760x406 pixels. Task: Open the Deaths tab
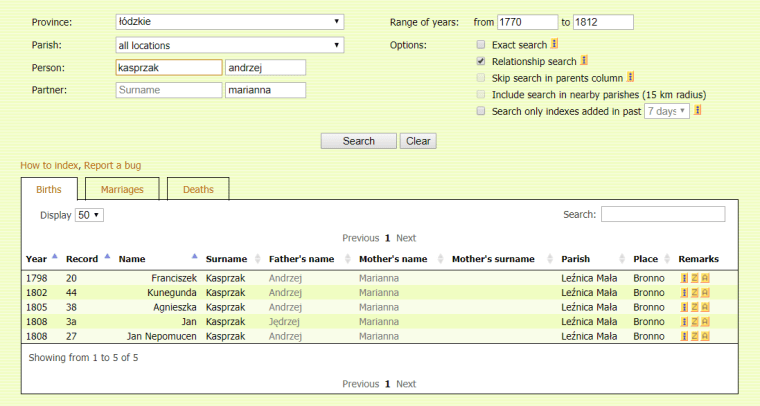click(198, 189)
